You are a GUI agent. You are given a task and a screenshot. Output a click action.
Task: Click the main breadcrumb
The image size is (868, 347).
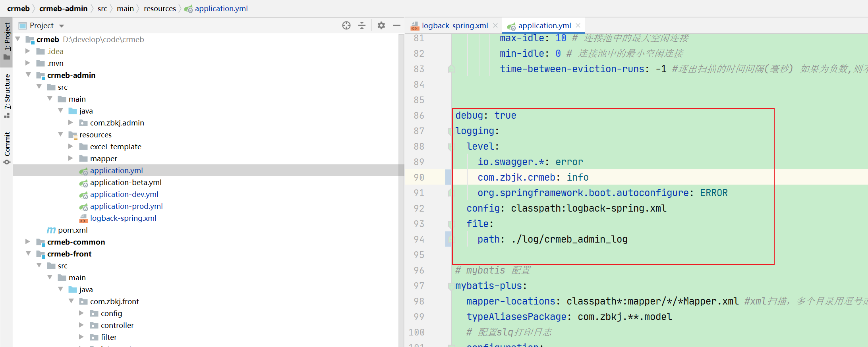125,8
